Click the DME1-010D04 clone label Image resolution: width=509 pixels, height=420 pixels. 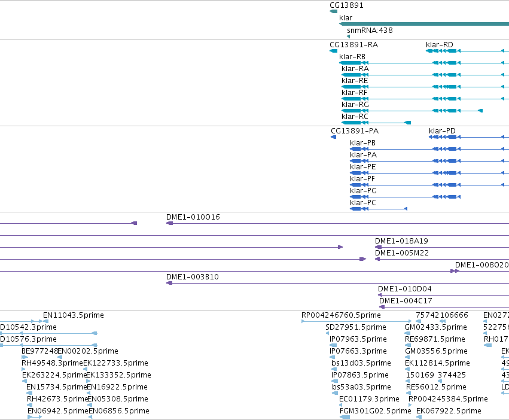coord(405,289)
